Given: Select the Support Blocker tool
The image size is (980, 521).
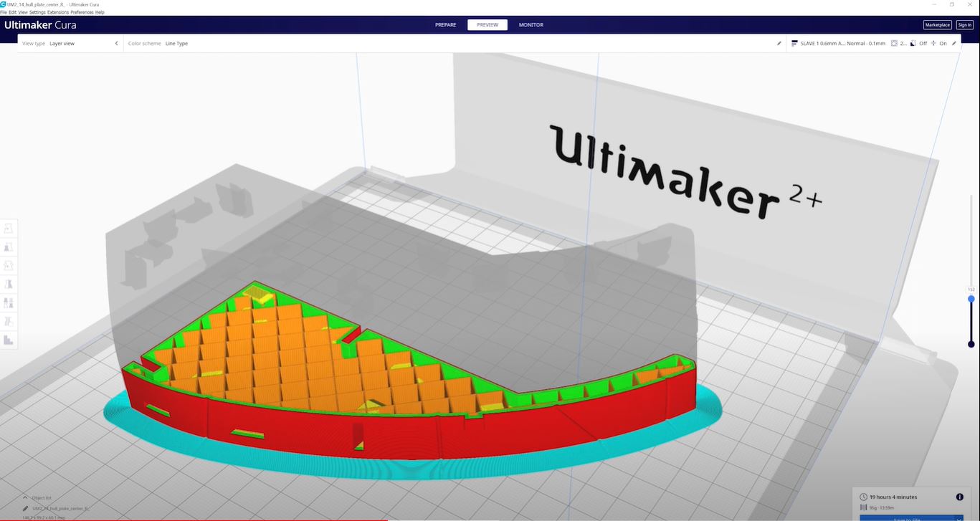Looking at the screenshot, I should click(x=9, y=322).
